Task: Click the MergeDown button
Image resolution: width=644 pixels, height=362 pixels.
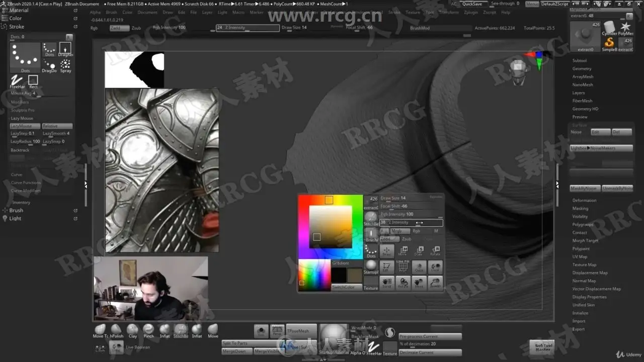Action: [x=237, y=351]
